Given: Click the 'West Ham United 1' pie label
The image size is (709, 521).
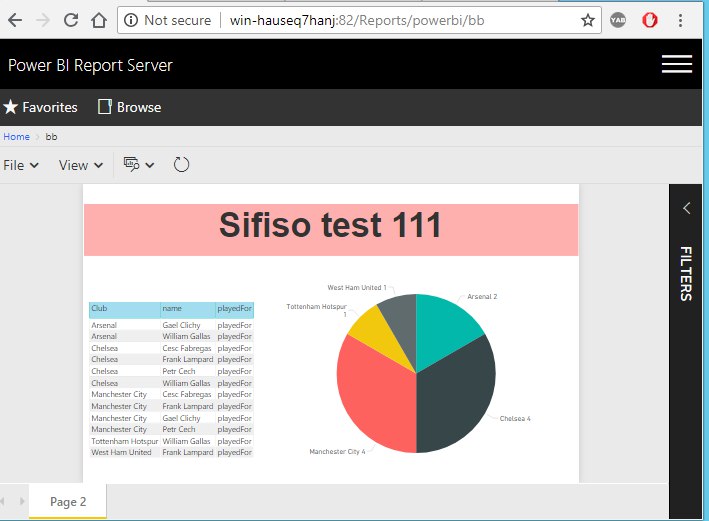Looking at the screenshot, I should pos(357,288).
